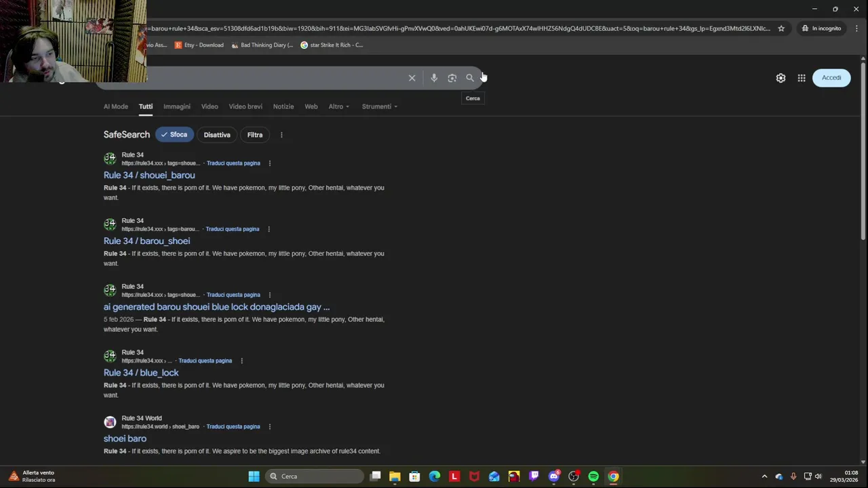Click the page vertical scrollbar
This screenshot has width=868, height=488.
(x=863, y=149)
